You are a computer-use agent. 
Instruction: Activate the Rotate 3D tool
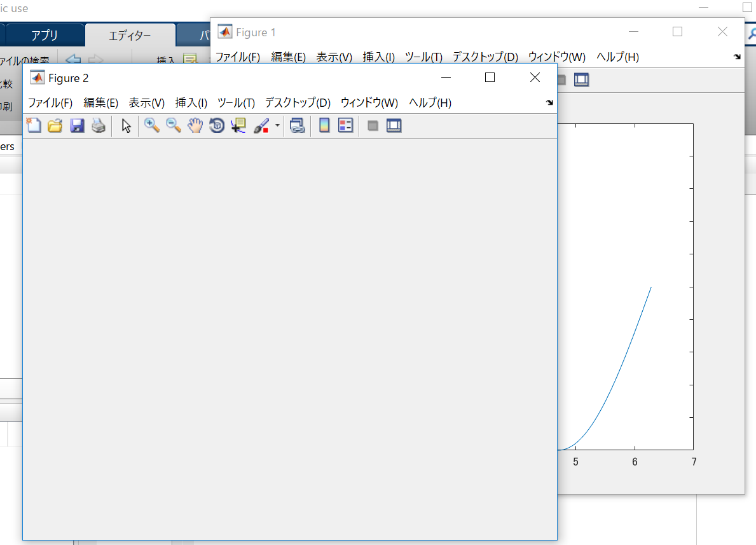[217, 126]
